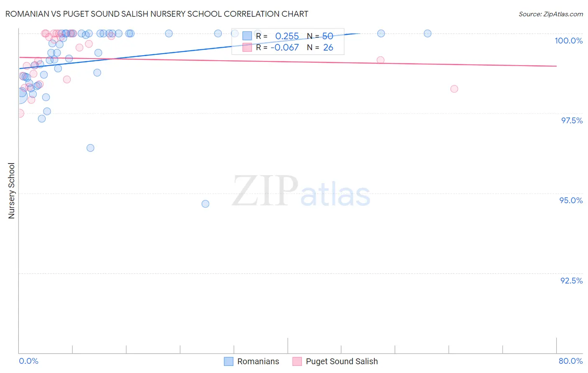This screenshot has height=373, width=588.
Task: Select the Puget Sound Salish legend label
Action: (x=342, y=361)
